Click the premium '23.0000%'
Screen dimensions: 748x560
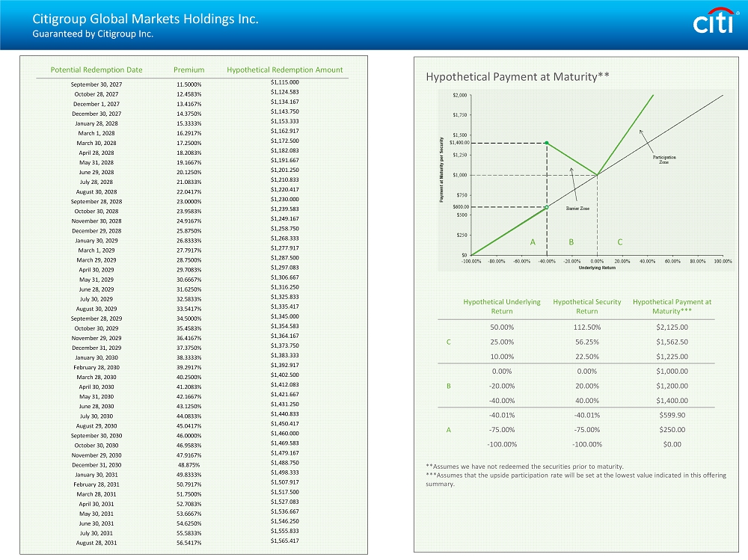click(x=189, y=201)
